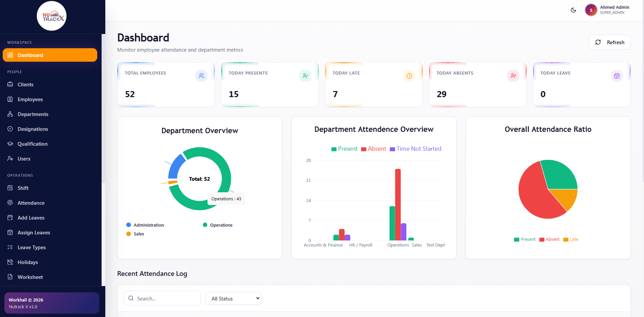
Task: Click Operations green legend color swatch
Action: [x=205, y=225]
